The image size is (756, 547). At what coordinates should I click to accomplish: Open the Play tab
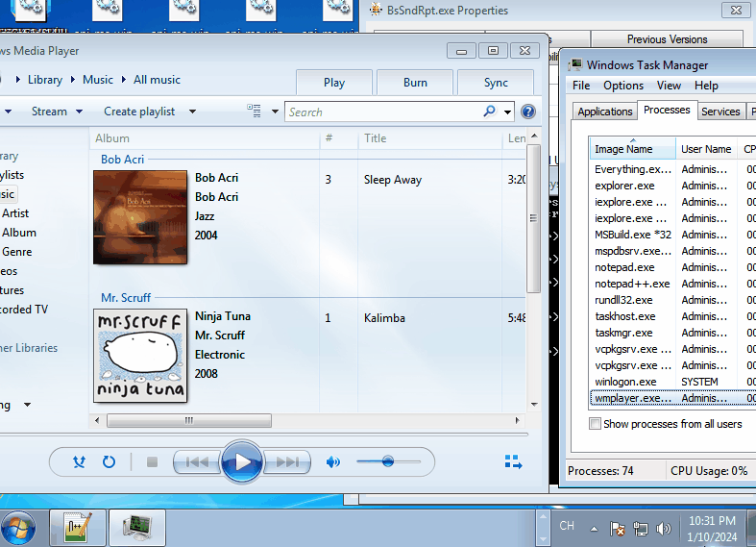point(334,83)
